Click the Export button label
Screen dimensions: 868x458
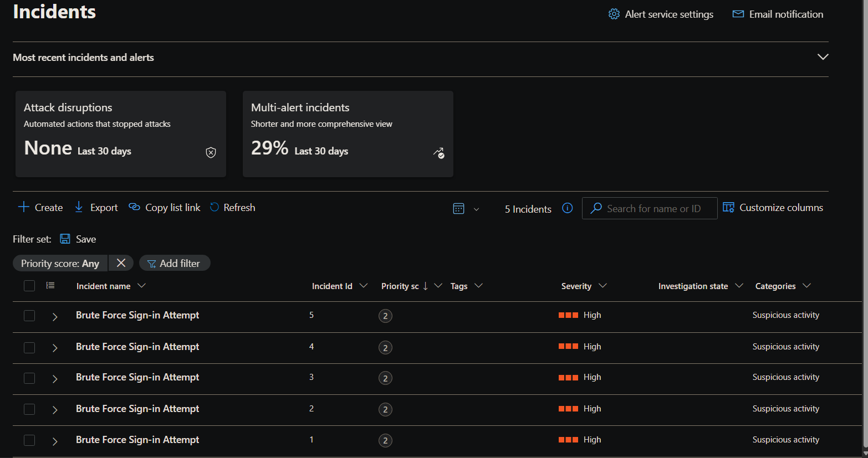104,208
